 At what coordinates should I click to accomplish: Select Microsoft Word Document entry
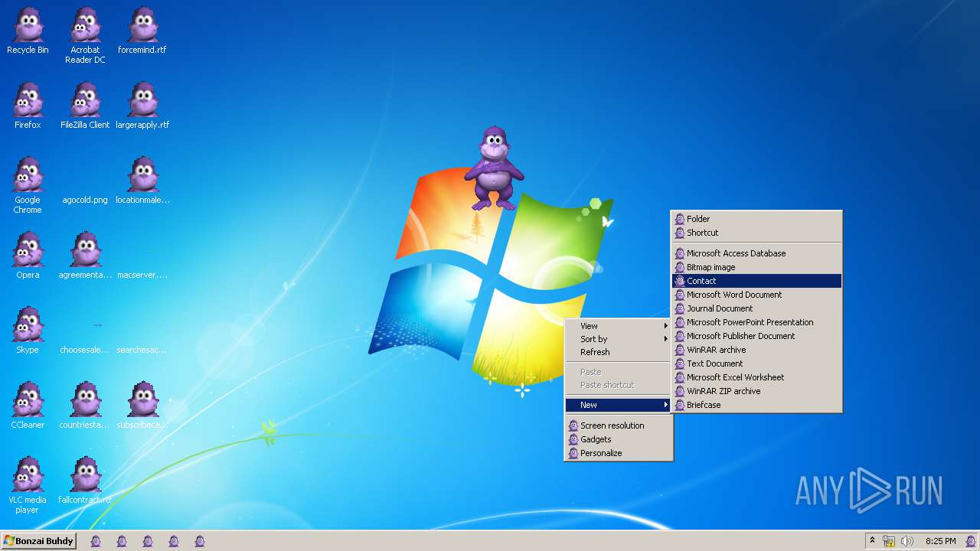tap(756, 295)
